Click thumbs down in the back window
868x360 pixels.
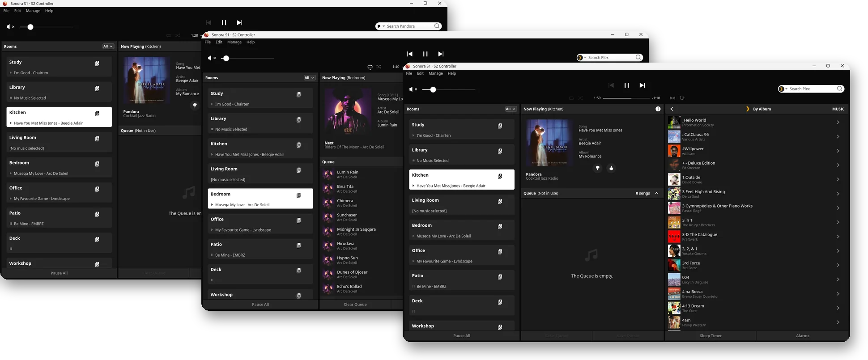tap(195, 106)
